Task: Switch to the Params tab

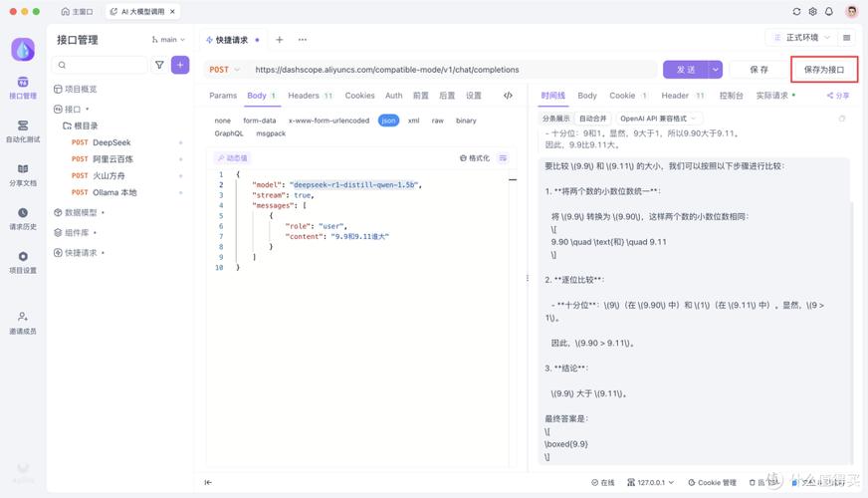Action: (x=223, y=96)
